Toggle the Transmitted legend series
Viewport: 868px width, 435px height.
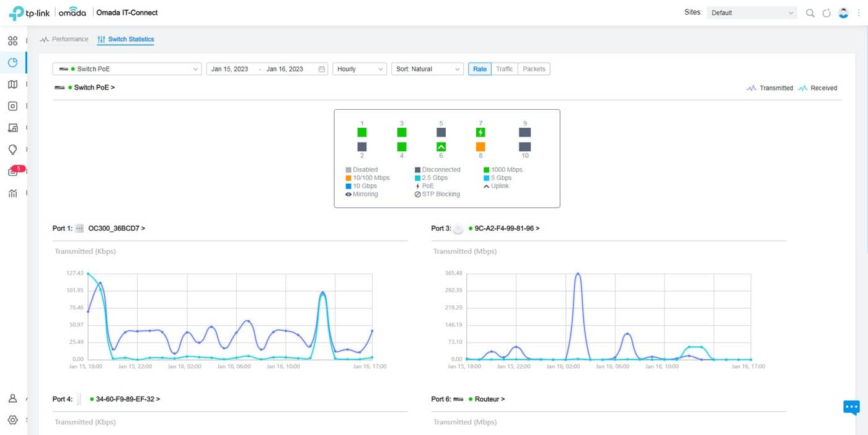pyautogui.click(x=769, y=88)
